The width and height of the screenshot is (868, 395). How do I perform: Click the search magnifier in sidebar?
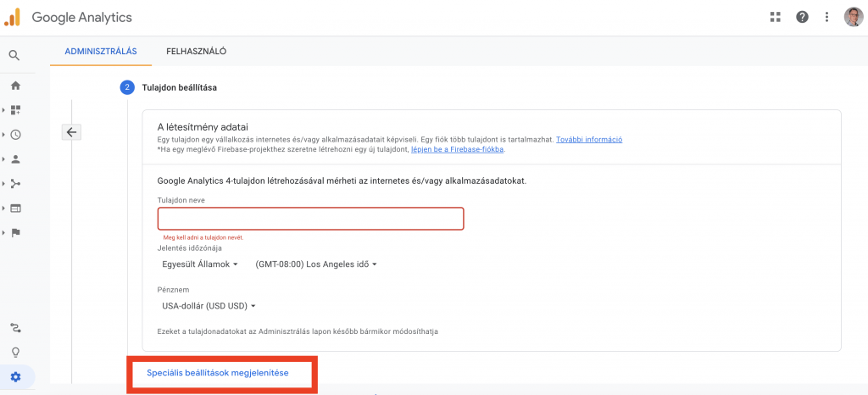click(x=14, y=55)
